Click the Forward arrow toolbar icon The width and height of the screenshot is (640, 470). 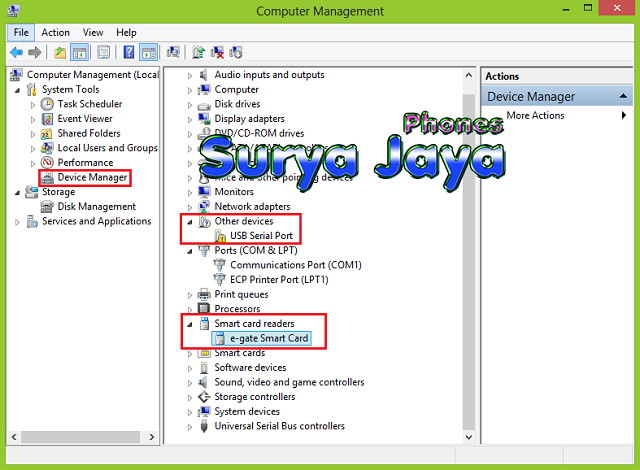pyautogui.click(x=35, y=52)
